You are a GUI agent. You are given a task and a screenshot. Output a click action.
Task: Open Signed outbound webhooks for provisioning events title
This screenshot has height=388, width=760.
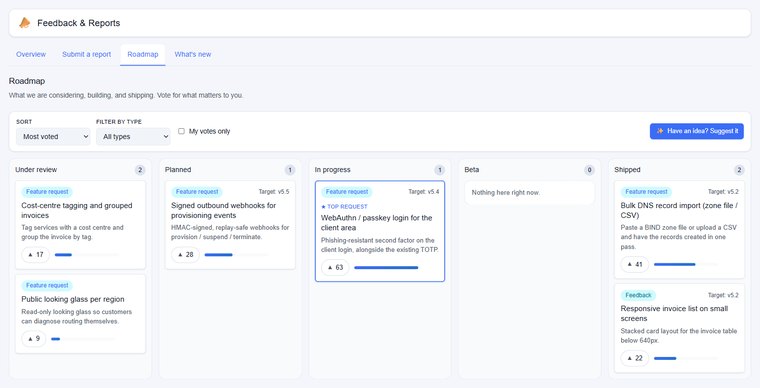[223, 210]
